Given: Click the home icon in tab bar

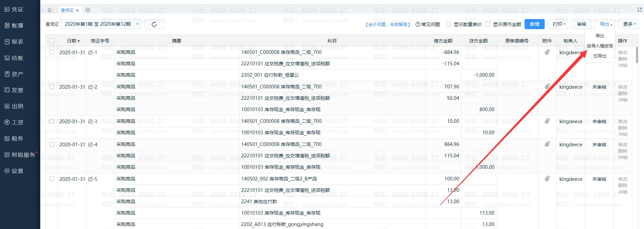Looking at the screenshot, I should [x=50, y=10].
